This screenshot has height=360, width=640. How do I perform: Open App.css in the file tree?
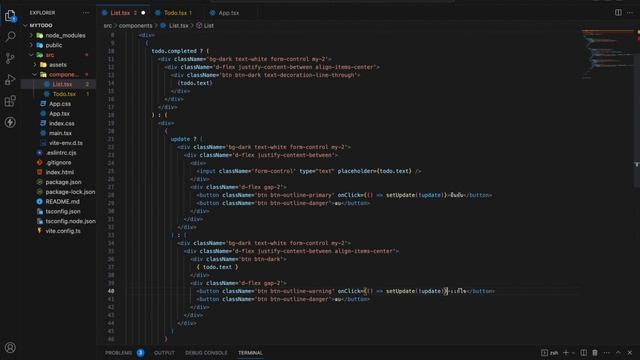[58, 104]
